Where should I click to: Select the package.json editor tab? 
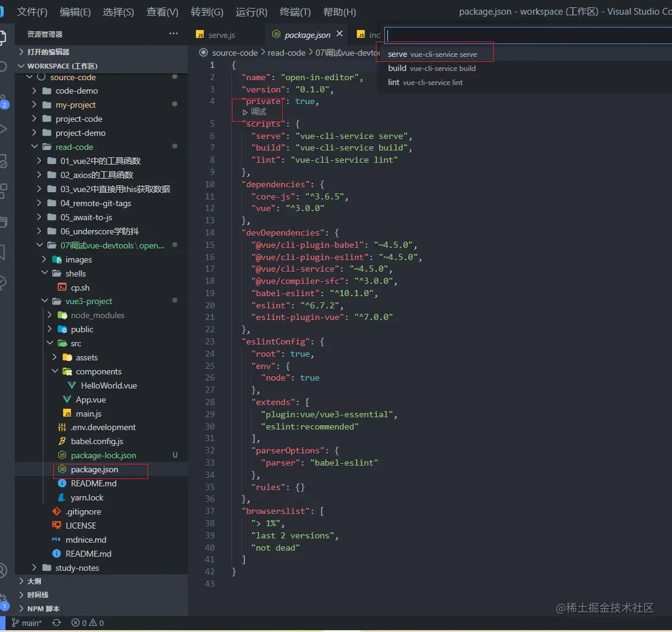click(307, 35)
